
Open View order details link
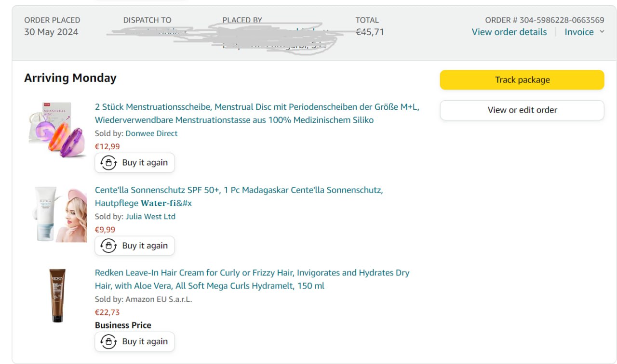(x=509, y=32)
